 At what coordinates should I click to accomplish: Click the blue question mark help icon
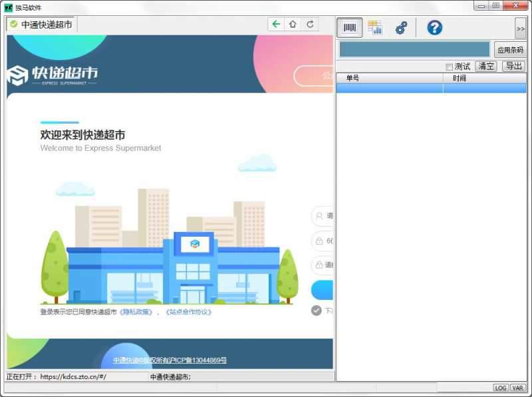(x=434, y=28)
